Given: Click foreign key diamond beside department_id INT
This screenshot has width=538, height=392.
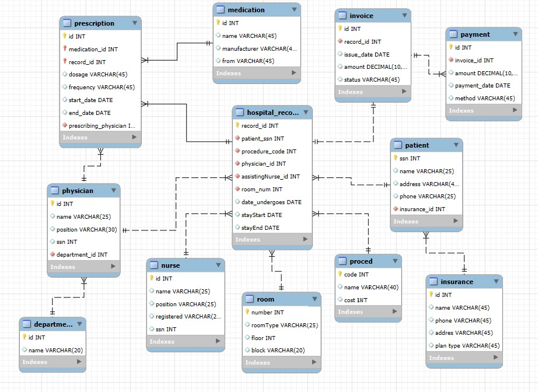Looking at the screenshot, I should tap(52, 254).
